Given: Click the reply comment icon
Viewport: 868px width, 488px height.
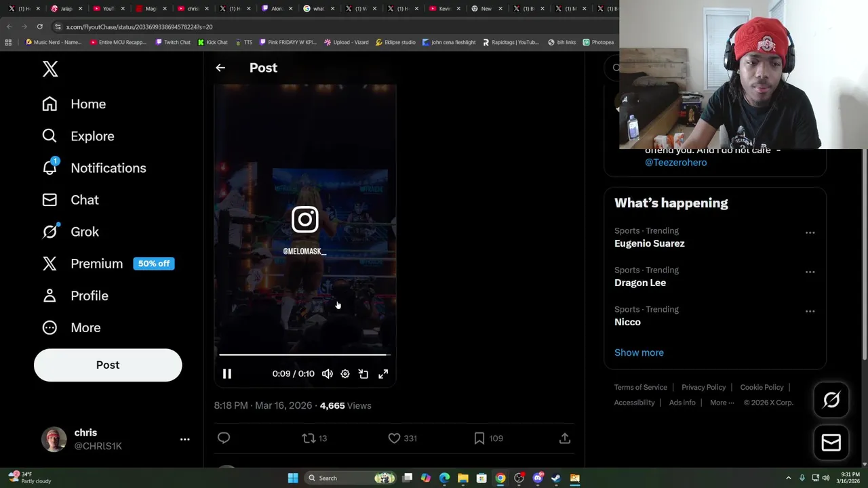Looking at the screenshot, I should click(224, 439).
